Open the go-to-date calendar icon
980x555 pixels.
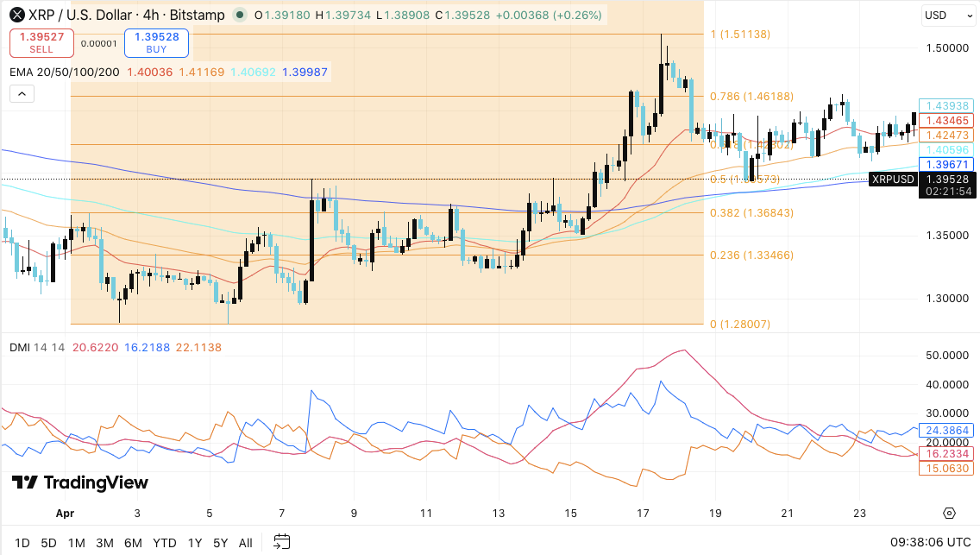[280, 543]
